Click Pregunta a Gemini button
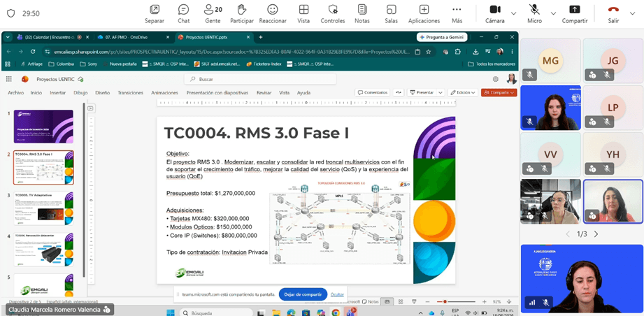Viewport: 644px width, 316px height. pyautogui.click(x=441, y=37)
